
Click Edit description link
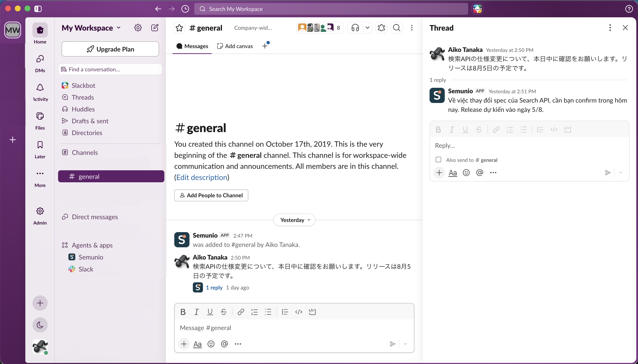point(202,177)
